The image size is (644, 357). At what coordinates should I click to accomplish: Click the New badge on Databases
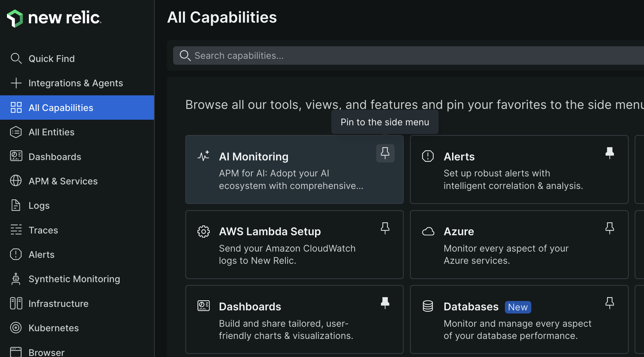tap(518, 307)
